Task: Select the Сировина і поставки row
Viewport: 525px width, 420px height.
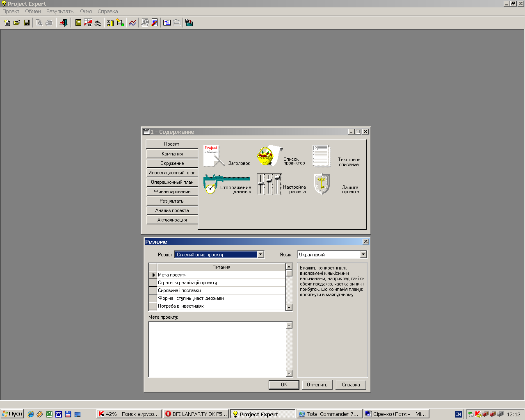Action: 221,290
